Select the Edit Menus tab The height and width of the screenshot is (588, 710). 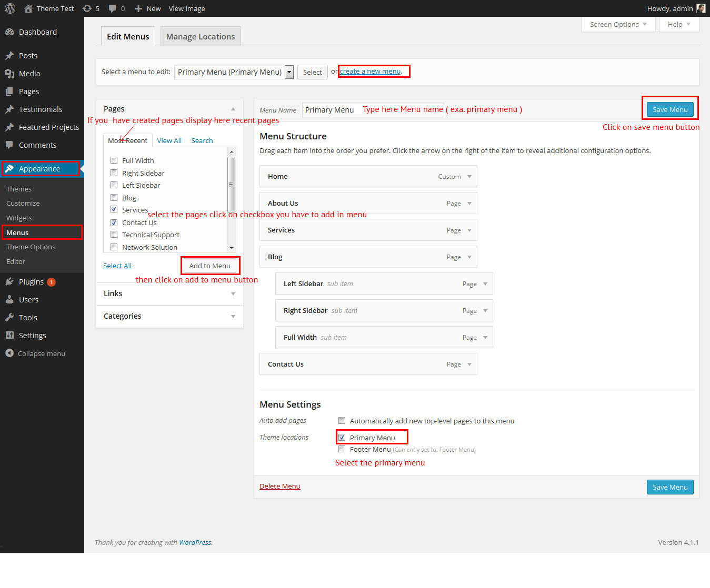pyautogui.click(x=128, y=37)
